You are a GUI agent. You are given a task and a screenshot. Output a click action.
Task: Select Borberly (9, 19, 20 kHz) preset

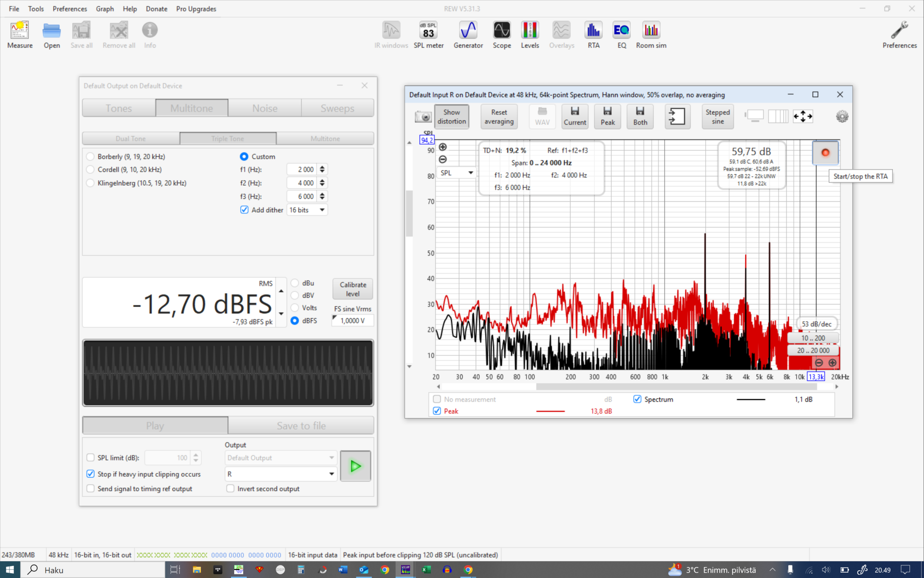pyautogui.click(x=90, y=157)
